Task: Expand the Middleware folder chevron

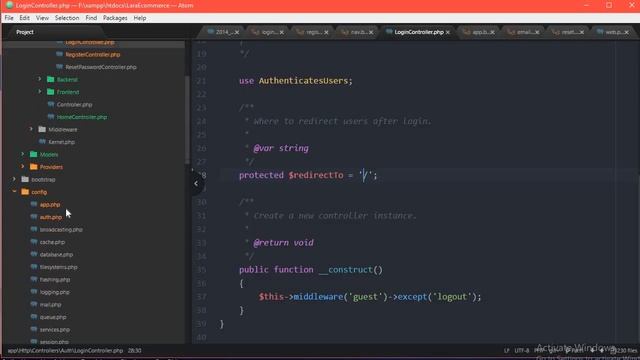Action: pyautogui.click(x=31, y=129)
